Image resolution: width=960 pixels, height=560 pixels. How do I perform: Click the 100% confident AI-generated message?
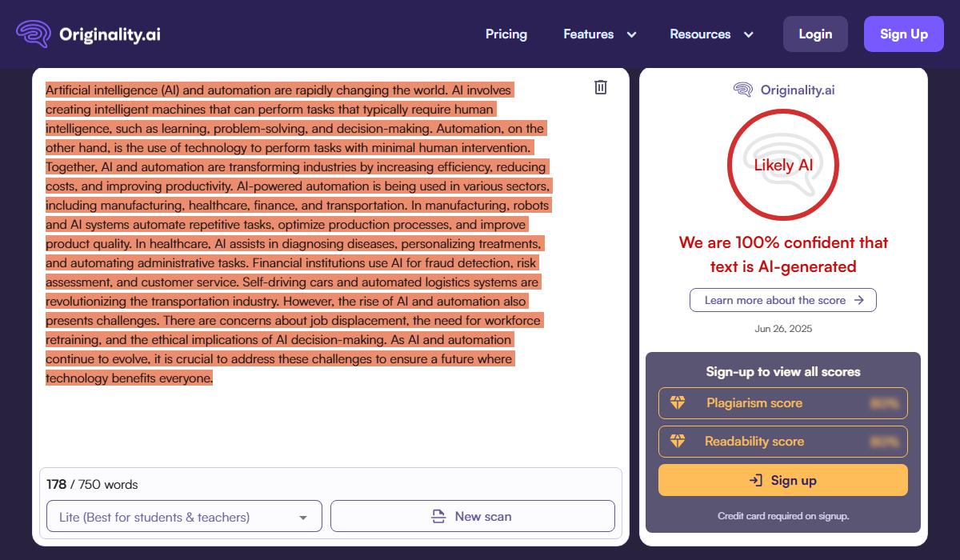(783, 254)
